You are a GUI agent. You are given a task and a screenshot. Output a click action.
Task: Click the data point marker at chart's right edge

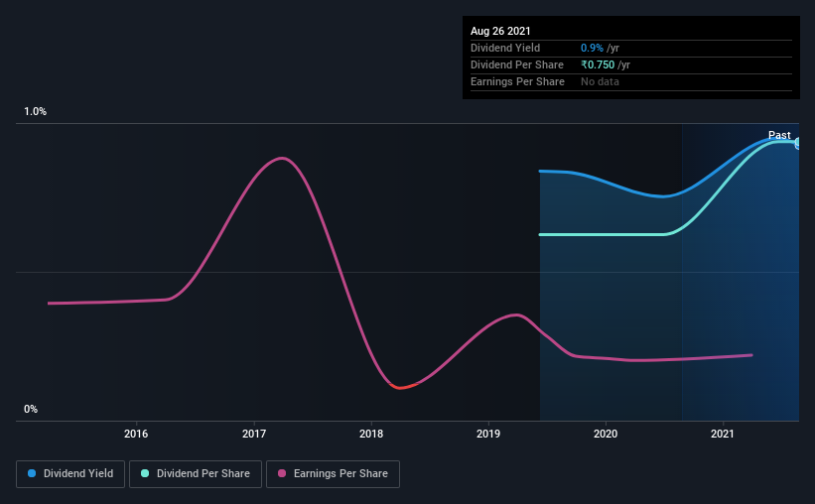tap(797, 143)
